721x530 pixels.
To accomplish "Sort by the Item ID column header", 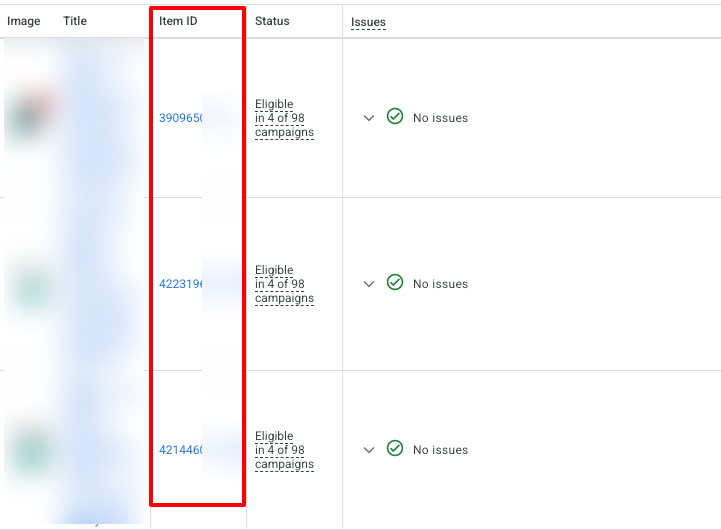I will [x=178, y=21].
